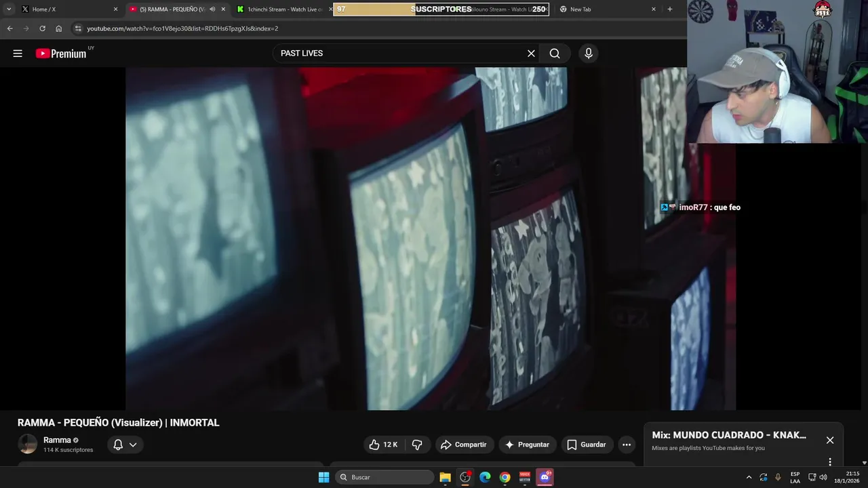The image size is (868, 488).
Task: Share the video with Compartir
Action: [x=464, y=445]
